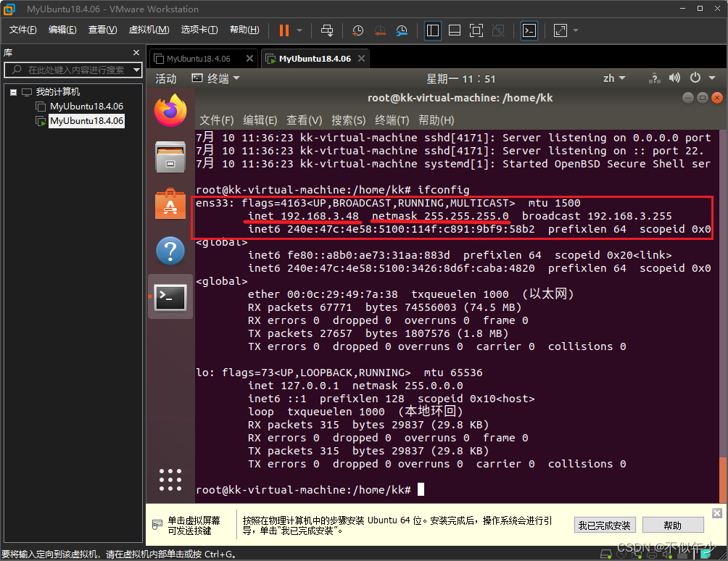Take a snapshot of the VM
The width and height of the screenshot is (728, 561).
pos(357,30)
